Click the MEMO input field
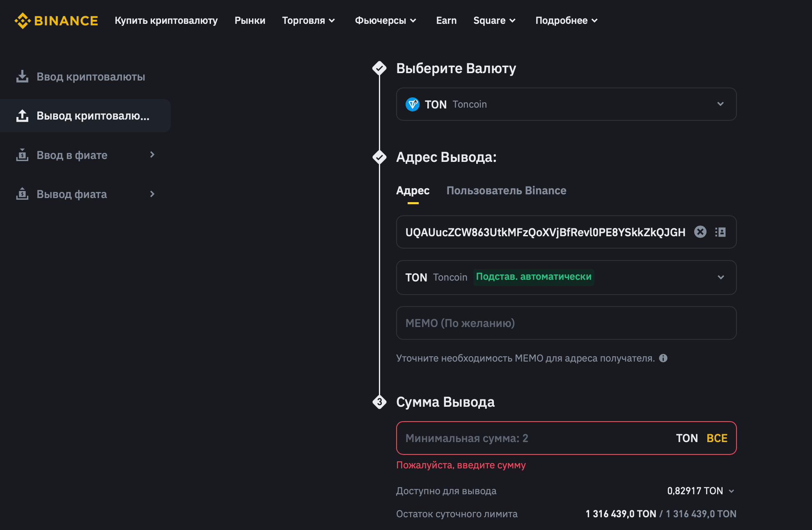Image resolution: width=812 pixels, height=530 pixels. (x=564, y=322)
